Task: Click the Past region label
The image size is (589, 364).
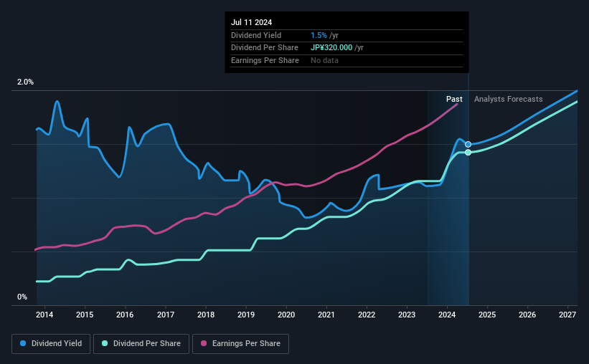Action: [454, 99]
